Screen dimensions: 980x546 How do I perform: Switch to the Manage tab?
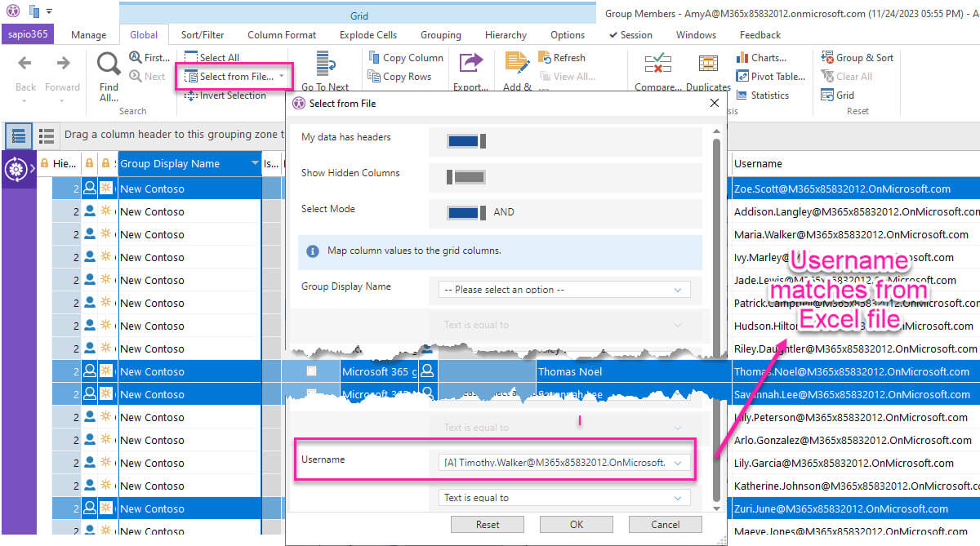(x=88, y=35)
